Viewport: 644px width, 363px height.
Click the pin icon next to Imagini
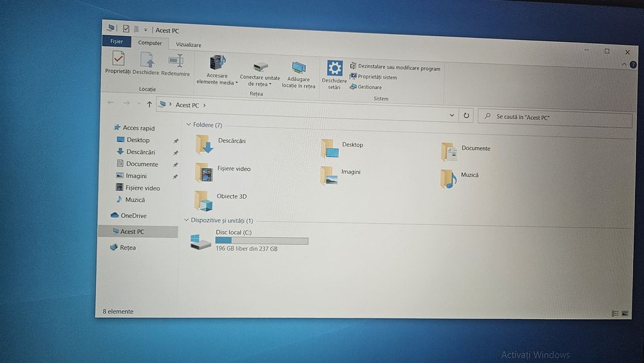click(x=175, y=177)
